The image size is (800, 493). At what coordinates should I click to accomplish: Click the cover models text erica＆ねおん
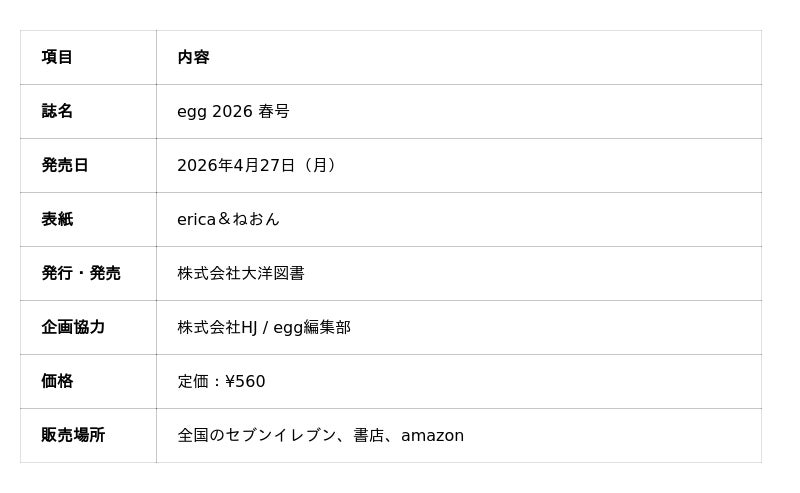[228, 219]
